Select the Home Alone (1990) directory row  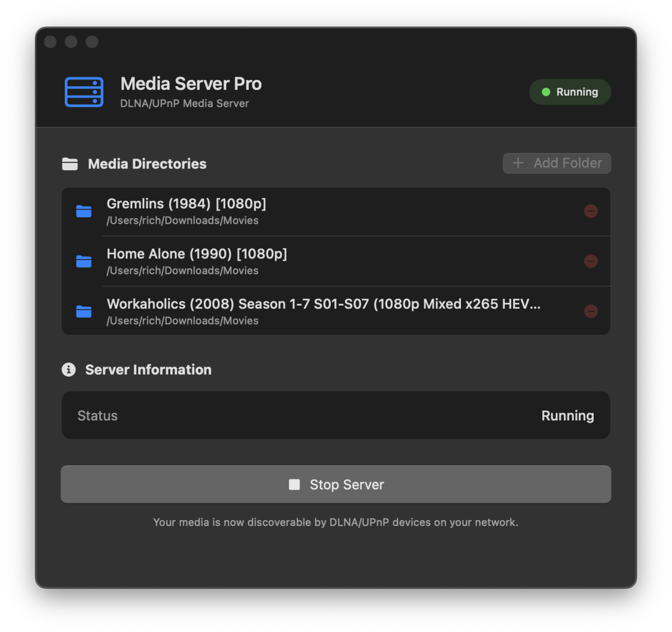click(x=336, y=261)
